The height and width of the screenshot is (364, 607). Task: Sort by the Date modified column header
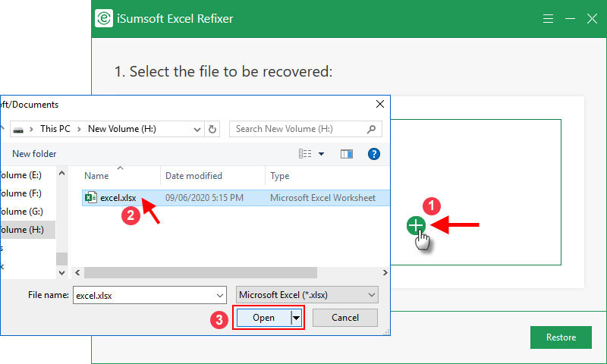coord(193,176)
